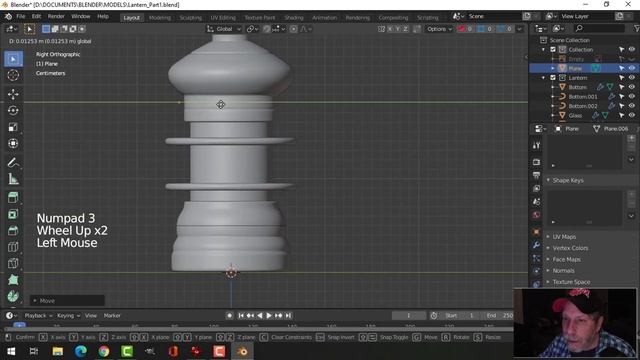Select the Move tool

click(x=13, y=94)
